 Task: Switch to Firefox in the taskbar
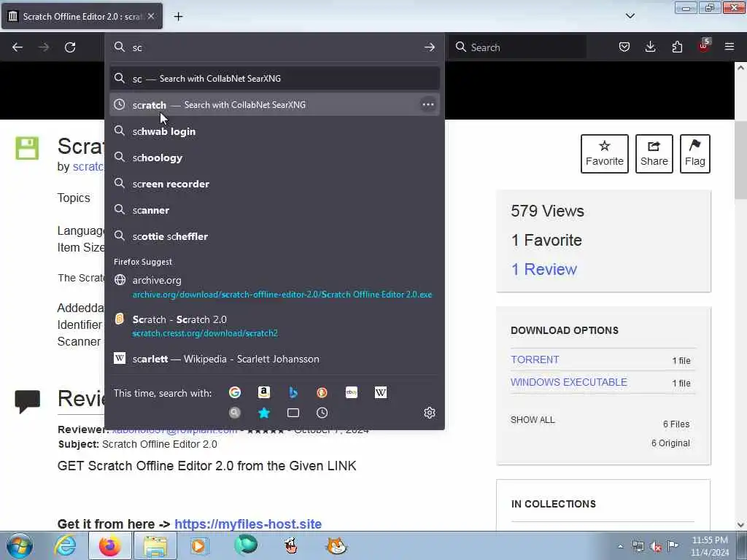tap(109, 545)
